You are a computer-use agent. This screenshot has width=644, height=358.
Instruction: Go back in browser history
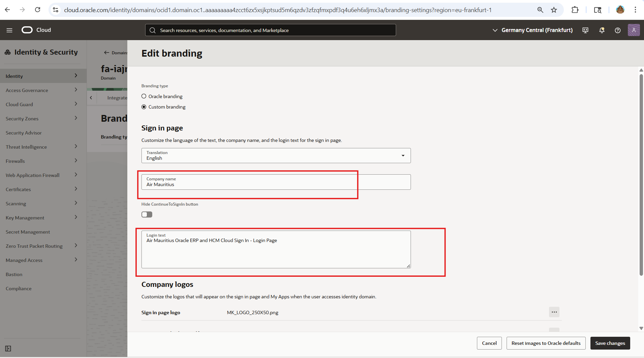7,10
